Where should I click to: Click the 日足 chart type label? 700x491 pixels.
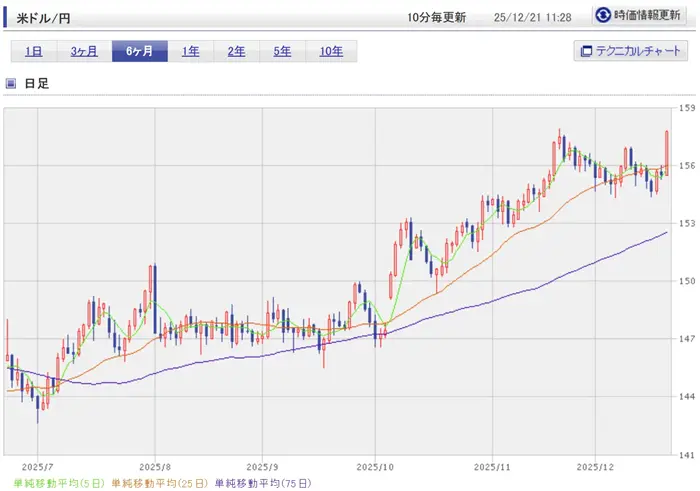pos(36,84)
